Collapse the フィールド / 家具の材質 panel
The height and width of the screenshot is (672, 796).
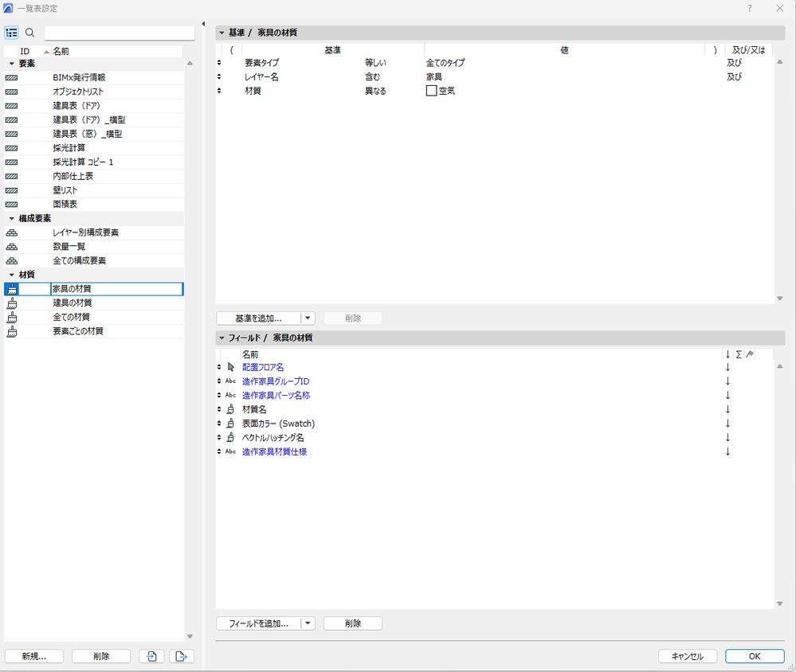tap(222, 338)
